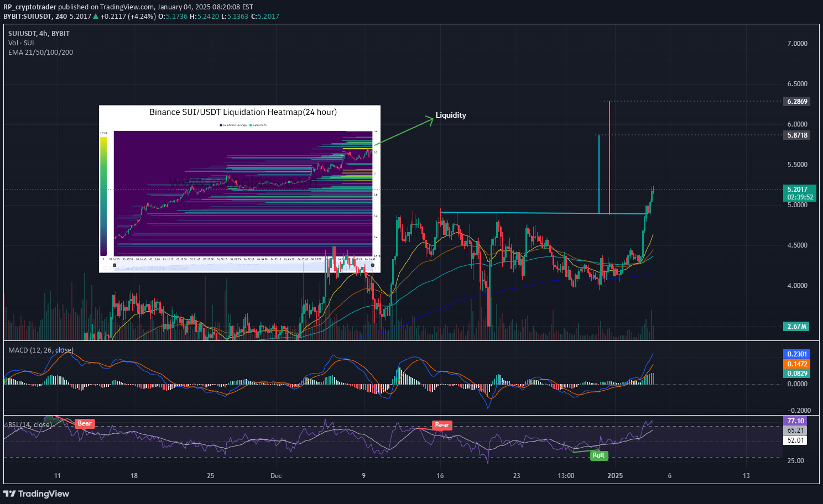
Task: Click the 'SUIUSDT, 4h, BYBIT' symbol label
Action: [x=39, y=33]
